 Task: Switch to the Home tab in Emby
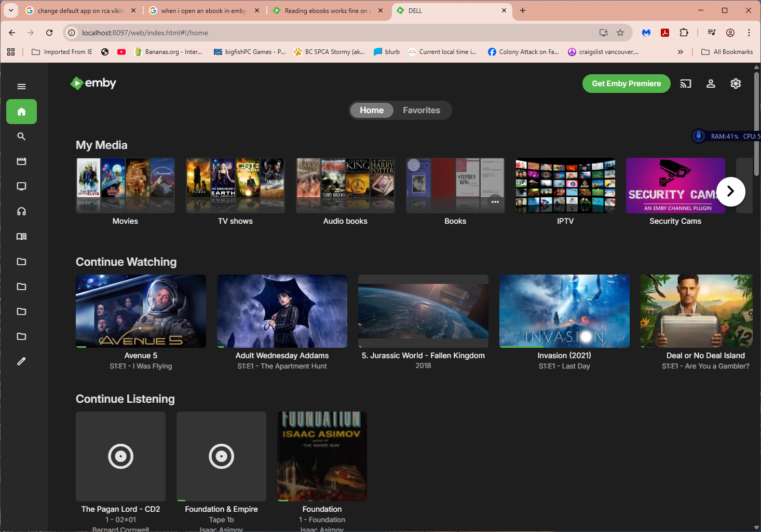(372, 110)
